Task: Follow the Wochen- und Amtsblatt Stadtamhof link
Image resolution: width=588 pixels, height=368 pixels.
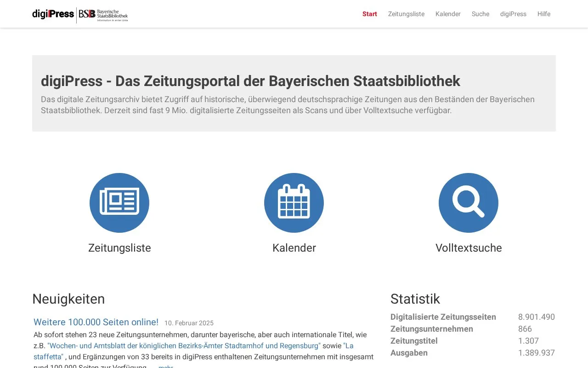Action: (x=184, y=345)
